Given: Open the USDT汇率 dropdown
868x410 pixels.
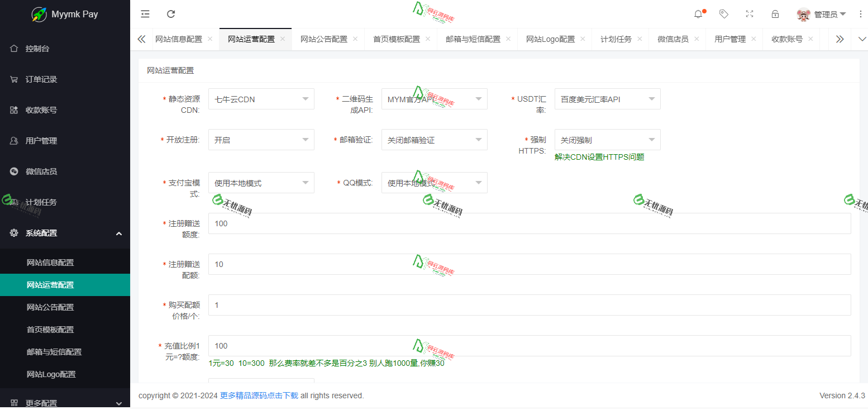Looking at the screenshot, I should [607, 98].
